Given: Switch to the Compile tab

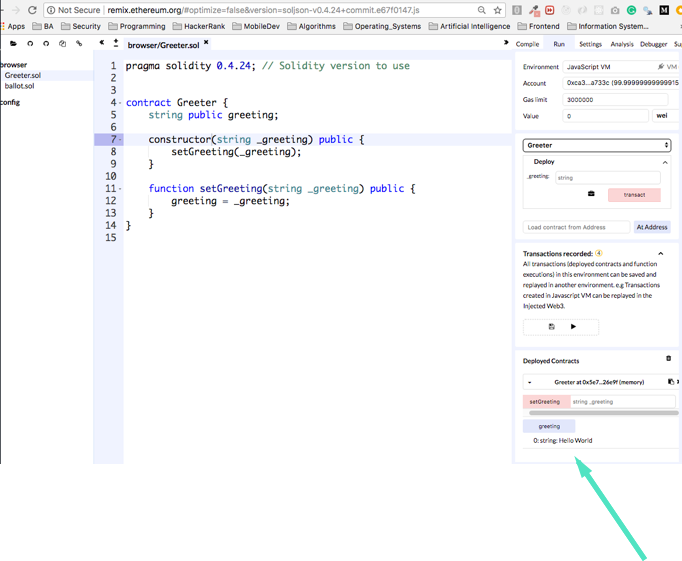Looking at the screenshot, I should 526,44.
